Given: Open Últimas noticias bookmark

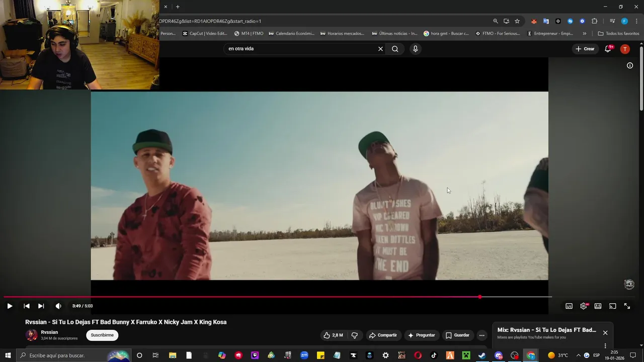Looking at the screenshot, I should [394, 34].
